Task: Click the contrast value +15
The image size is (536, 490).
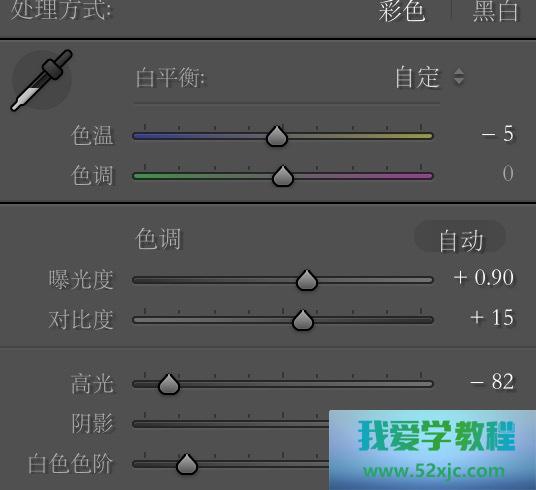Action: pyautogui.click(x=492, y=317)
